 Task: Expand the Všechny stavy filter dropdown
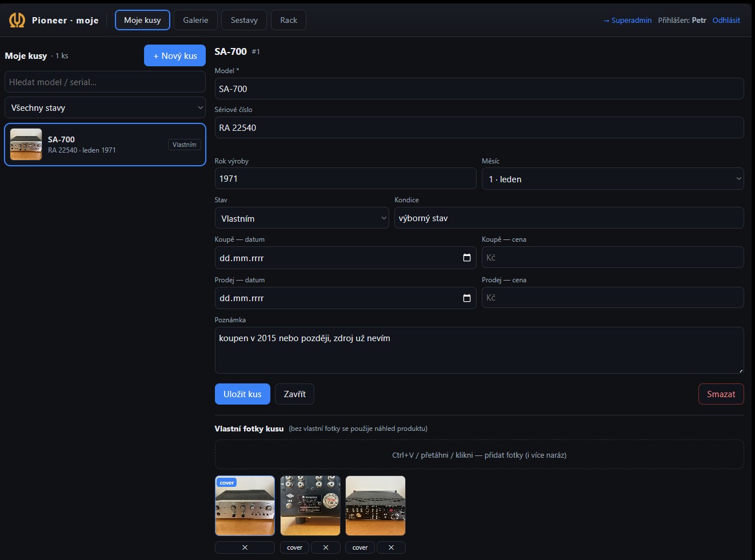(105, 107)
